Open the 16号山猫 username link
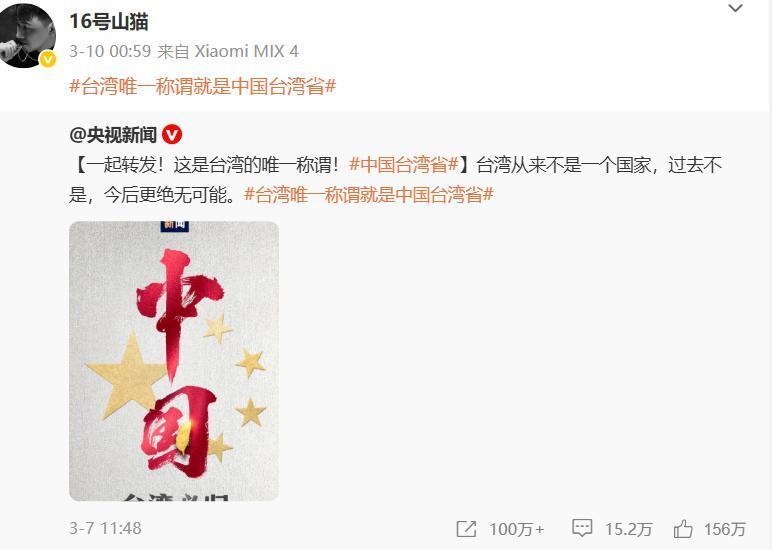Viewport: 772px width, 550px height. tap(109, 22)
